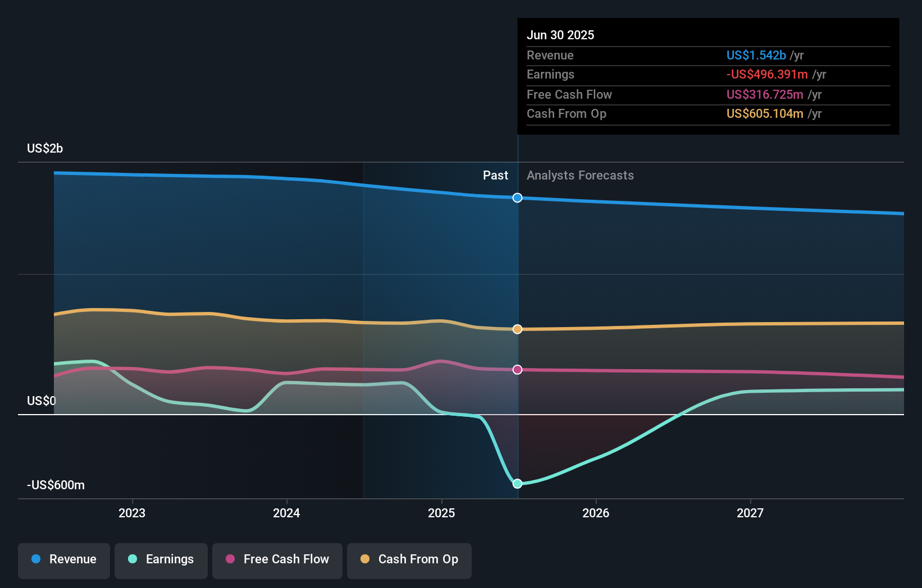The width and height of the screenshot is (922, 588).
Task: Click the US$1.542b revenue value
Action: point(756,56)
